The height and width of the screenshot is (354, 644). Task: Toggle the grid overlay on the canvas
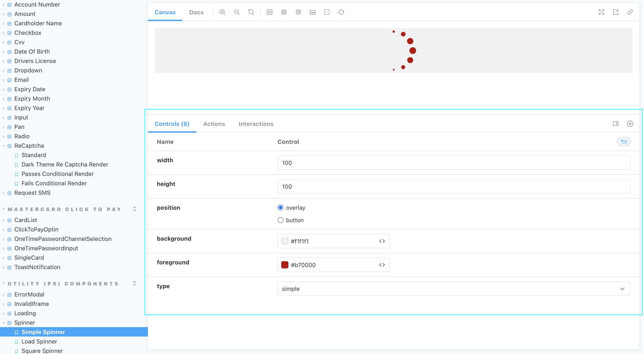[x=284, y=12]
